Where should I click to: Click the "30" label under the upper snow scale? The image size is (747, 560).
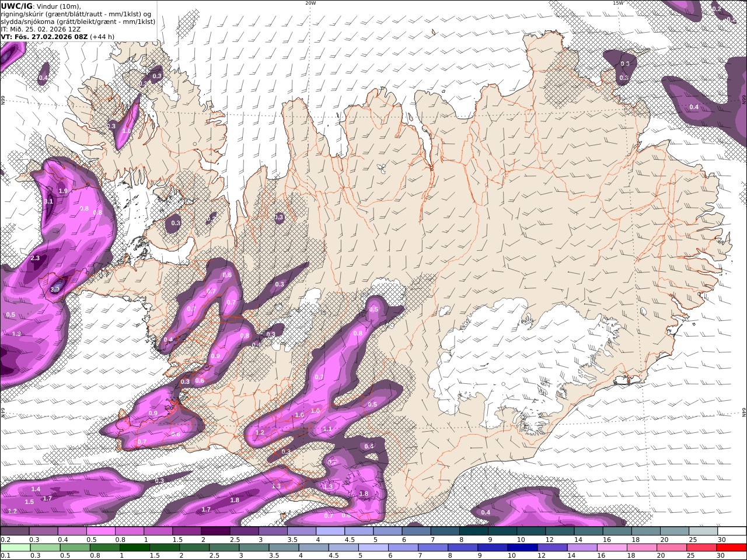point(721,540)
